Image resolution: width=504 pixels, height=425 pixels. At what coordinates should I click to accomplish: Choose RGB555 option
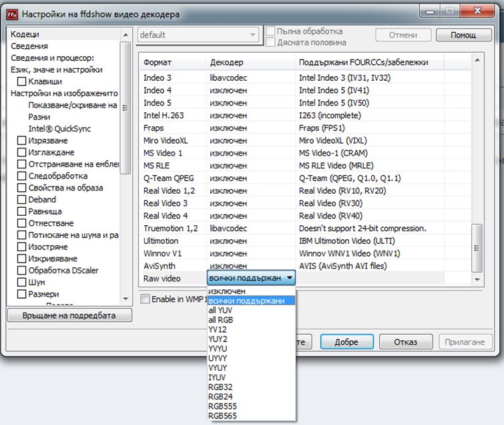[251, 406]
